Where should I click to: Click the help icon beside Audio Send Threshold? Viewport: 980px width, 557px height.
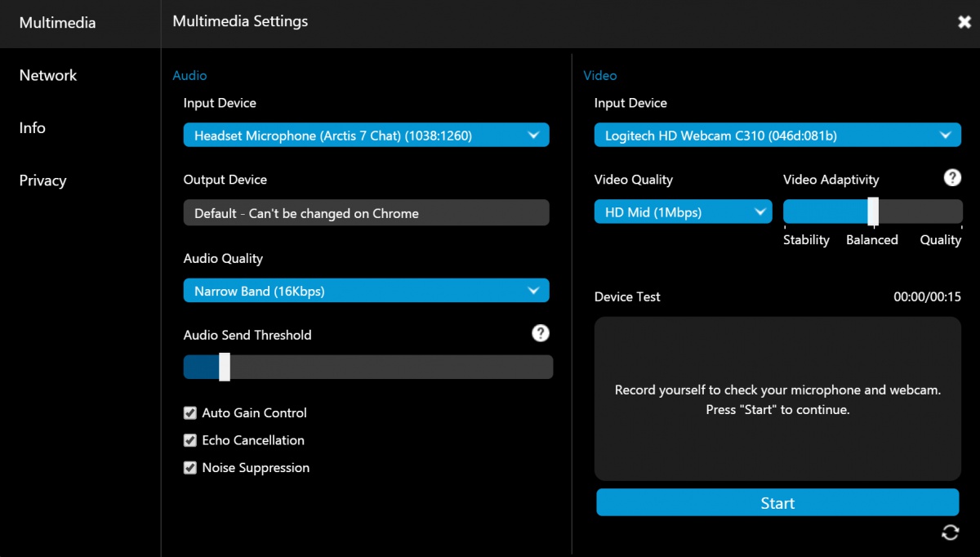coord(540,333)
